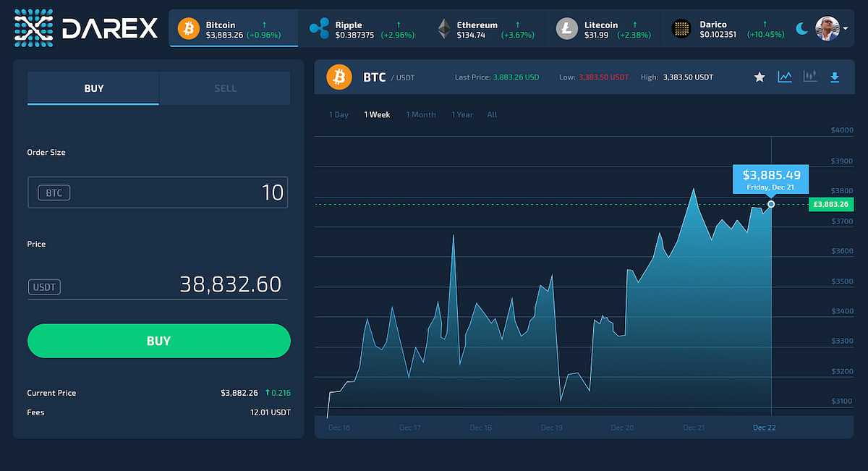
Task: Click the $4000 price axis label
Action: [x=842, y=130]
